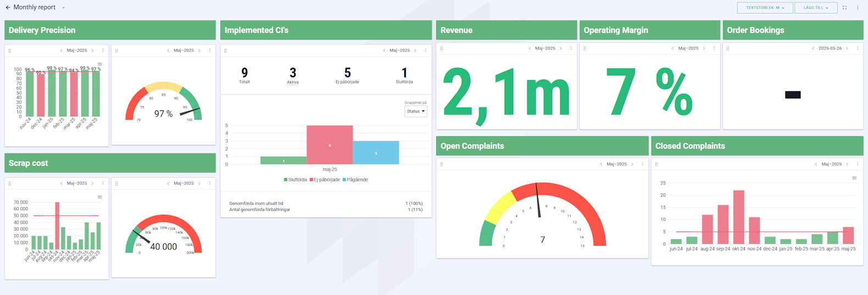Screen dimensions: 868x295
Task: Open the three-dot menu on Revenue widget
Action: (x=571, y=48)
